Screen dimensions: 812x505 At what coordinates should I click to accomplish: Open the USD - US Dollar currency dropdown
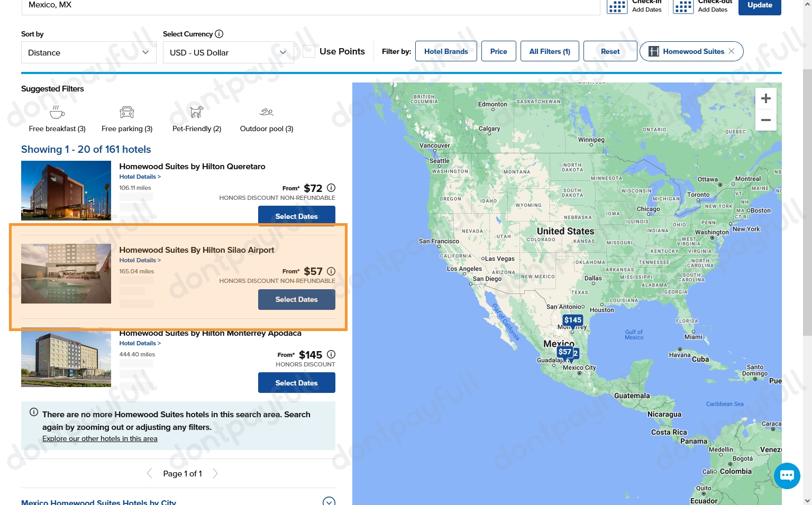pos(228,52)
